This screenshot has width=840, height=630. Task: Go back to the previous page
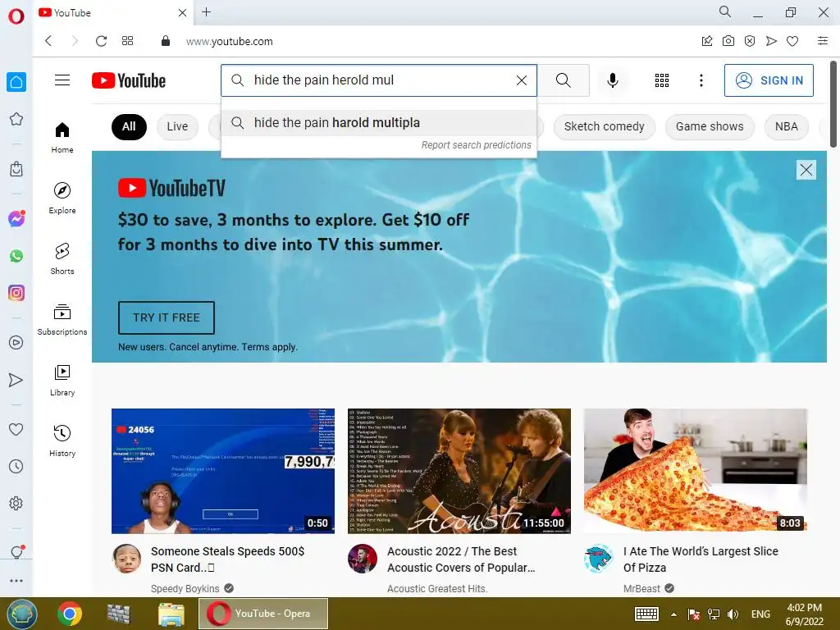pos(48,41)
